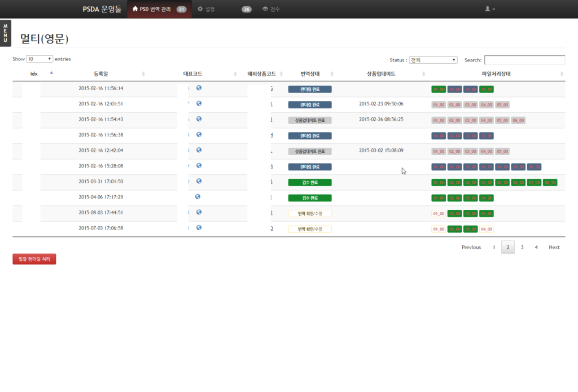This screenshot has width=578, height=392.
Task: Open the vertical MENU side tab
Action: [5, 33]
